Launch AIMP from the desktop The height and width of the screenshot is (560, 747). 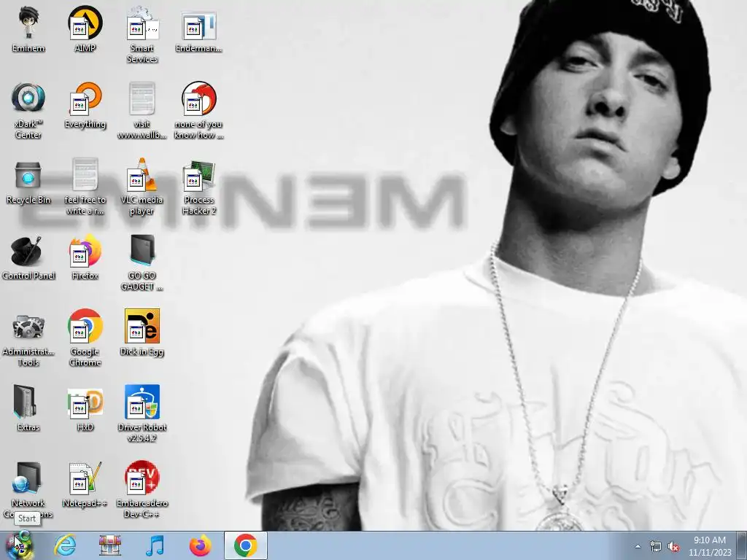(85, 29)
